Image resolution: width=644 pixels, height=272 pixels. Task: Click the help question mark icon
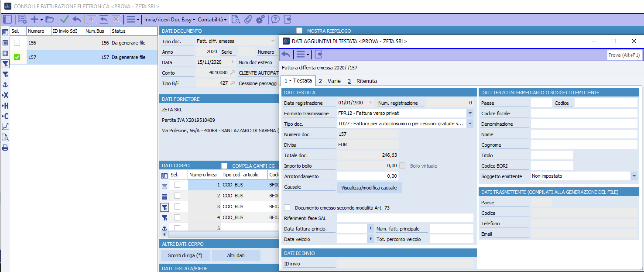[x=275, y=19]
